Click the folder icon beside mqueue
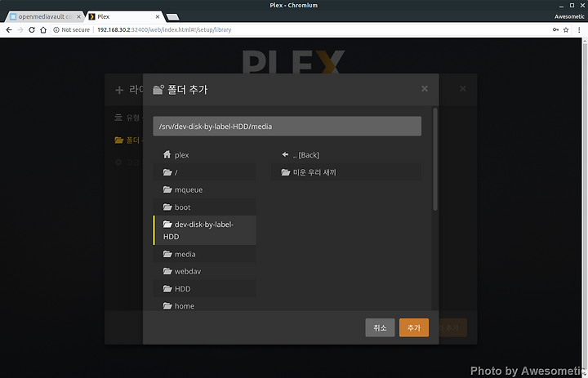The image size is (588, 378). click(x=167, y=189)
